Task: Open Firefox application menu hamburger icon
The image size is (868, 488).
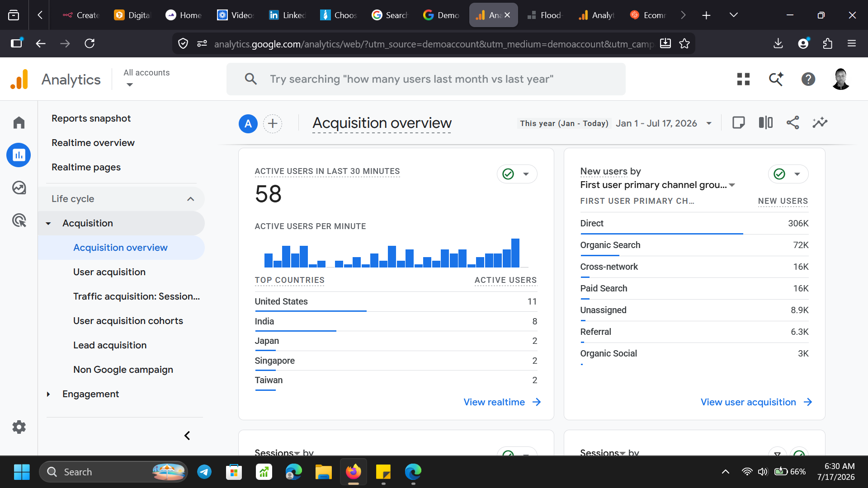Action: [x=852, y=43]
